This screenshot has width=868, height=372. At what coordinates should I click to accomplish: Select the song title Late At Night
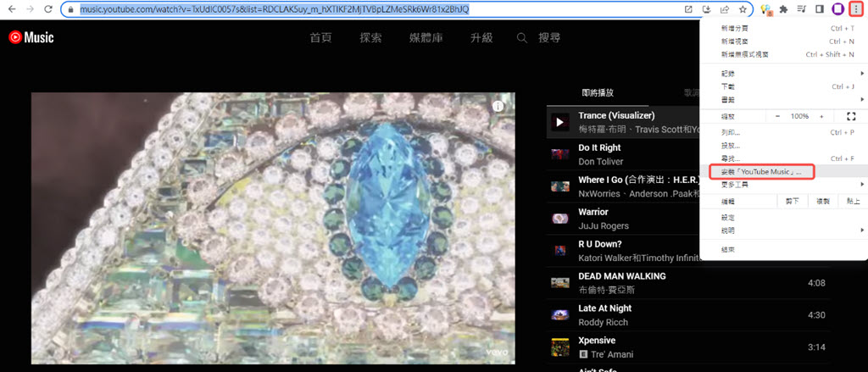pyautogui.click(x=605, y=308)
